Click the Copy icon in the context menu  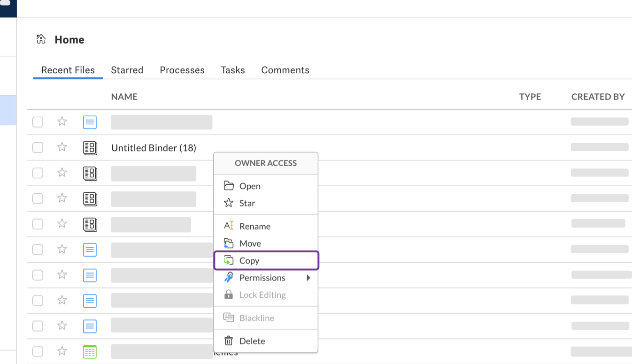coord(229,260)
